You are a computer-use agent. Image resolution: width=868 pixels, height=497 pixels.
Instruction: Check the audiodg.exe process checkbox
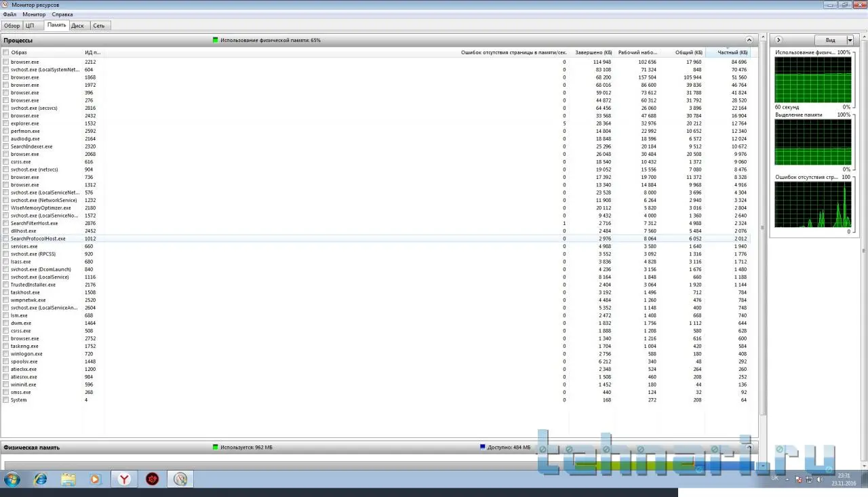(6, 139)
